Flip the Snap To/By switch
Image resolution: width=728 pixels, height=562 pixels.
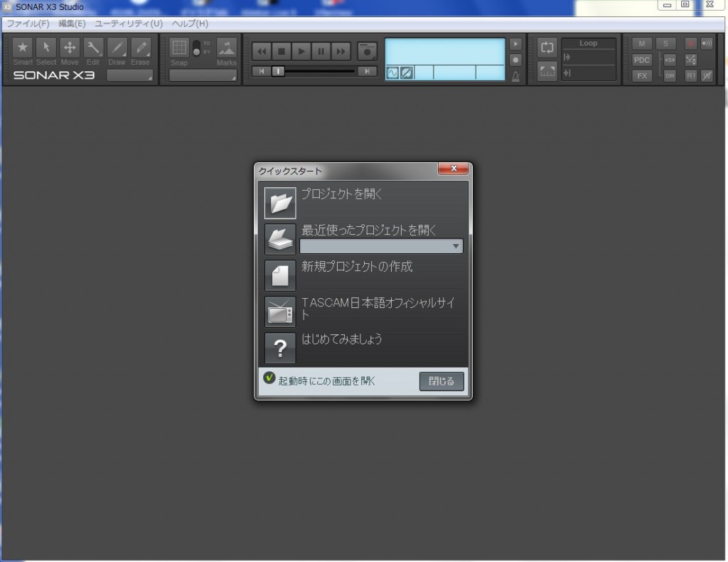(x=196, y=48)
